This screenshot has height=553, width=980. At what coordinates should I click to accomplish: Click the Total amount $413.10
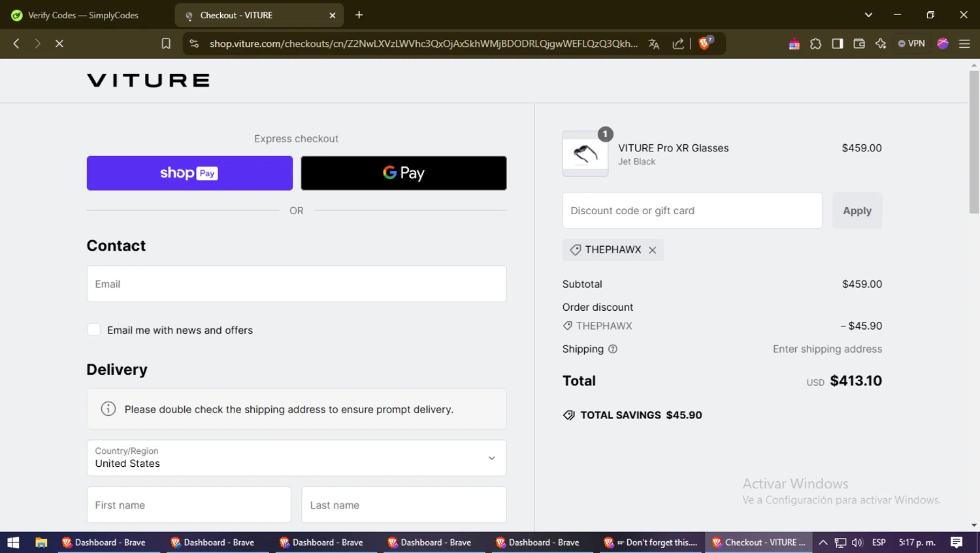click(x=856, y=381)
